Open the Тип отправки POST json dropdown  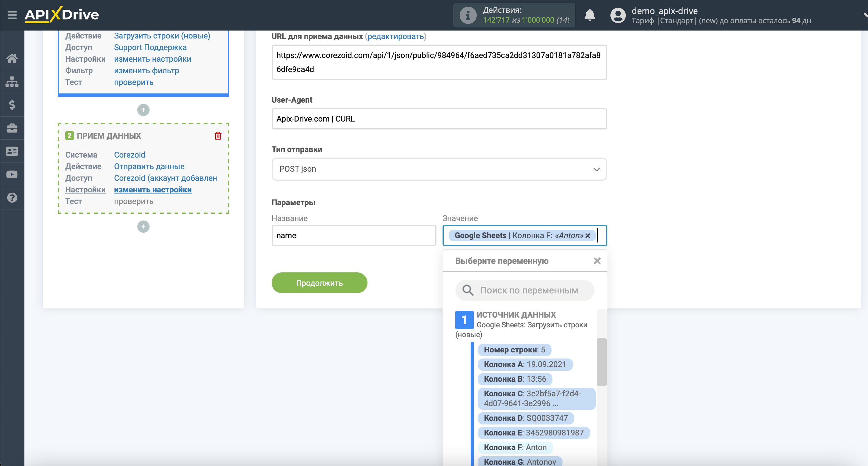(439, 169)
